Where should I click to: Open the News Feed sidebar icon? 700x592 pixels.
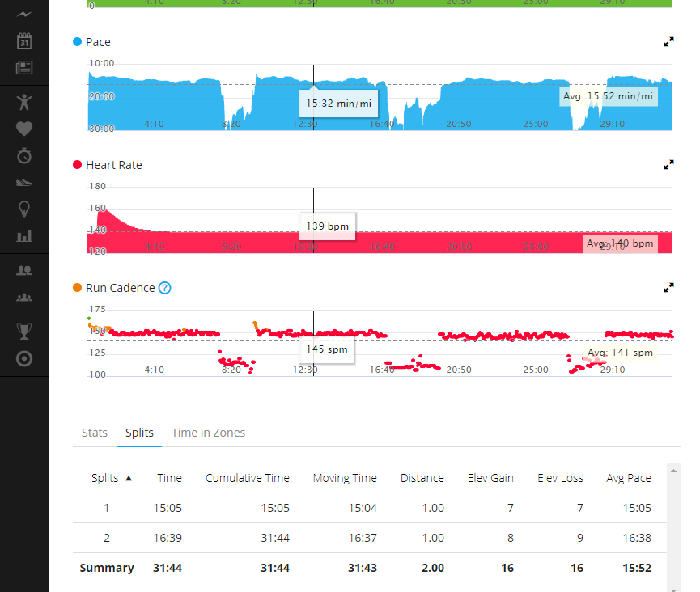(x=24, y=67)
